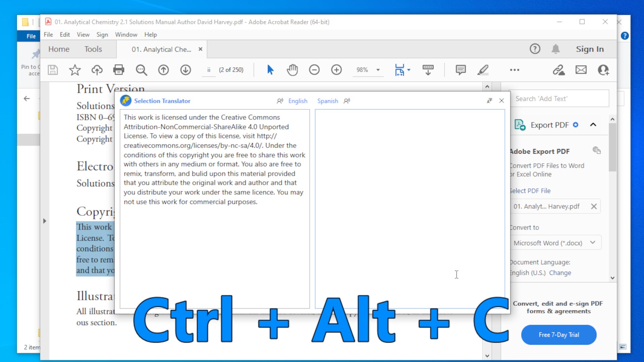Pin the Selection Translator window
This screenshot has height=362, width=644.
pyautogui.click(x=489, y=101)
